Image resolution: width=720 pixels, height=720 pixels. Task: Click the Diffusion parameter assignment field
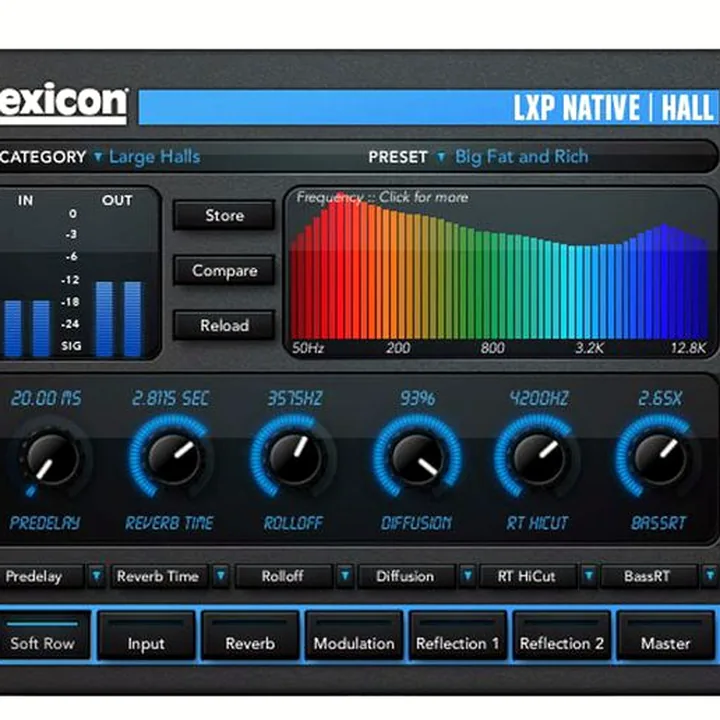[406, 576]
